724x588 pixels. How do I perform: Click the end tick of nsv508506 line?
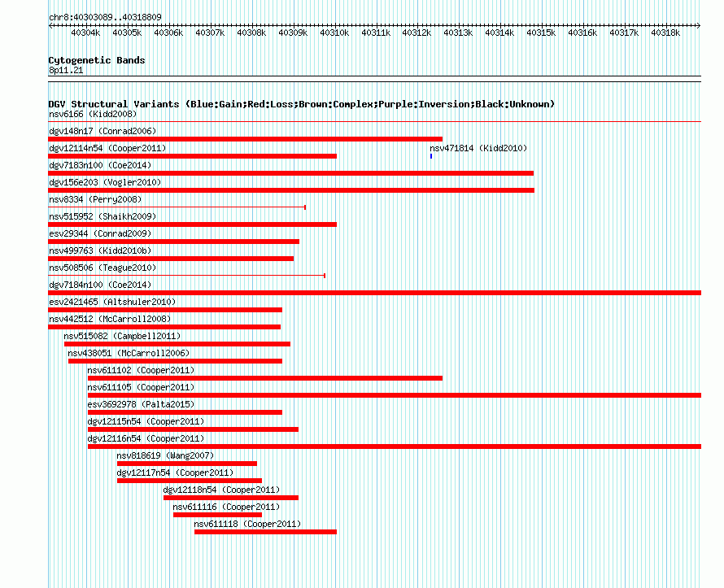click(325, 276)
